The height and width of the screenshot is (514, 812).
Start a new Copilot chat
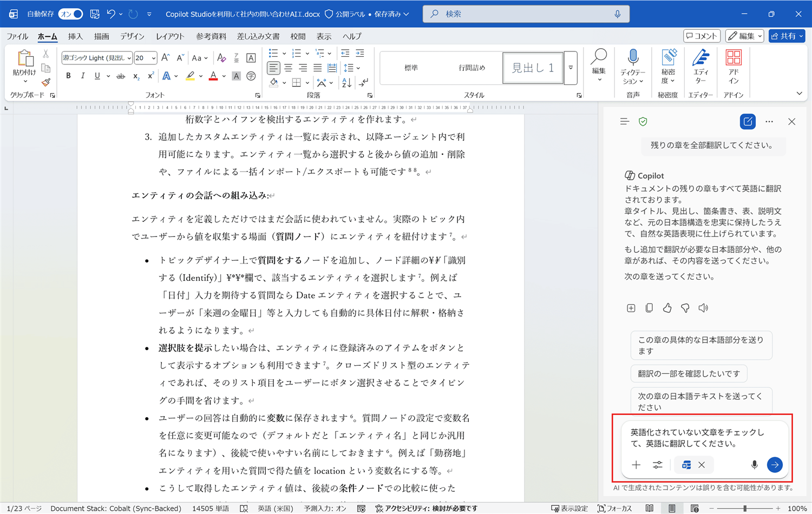748,122
